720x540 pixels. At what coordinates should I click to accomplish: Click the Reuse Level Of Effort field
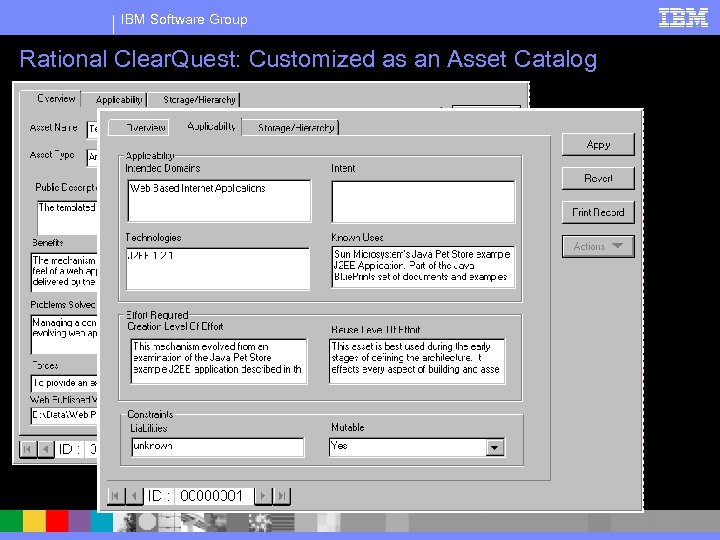[417, 361]
